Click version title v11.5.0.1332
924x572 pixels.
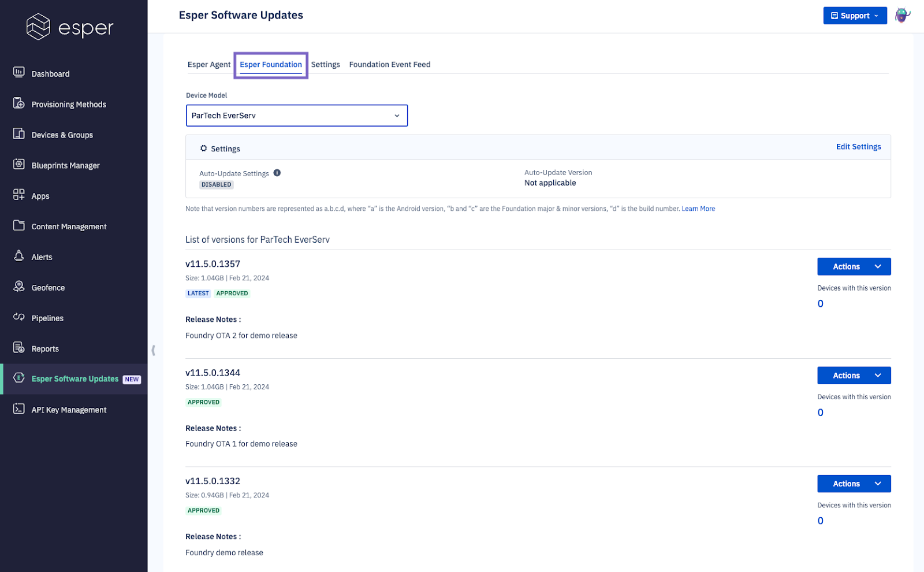point(213,481)
